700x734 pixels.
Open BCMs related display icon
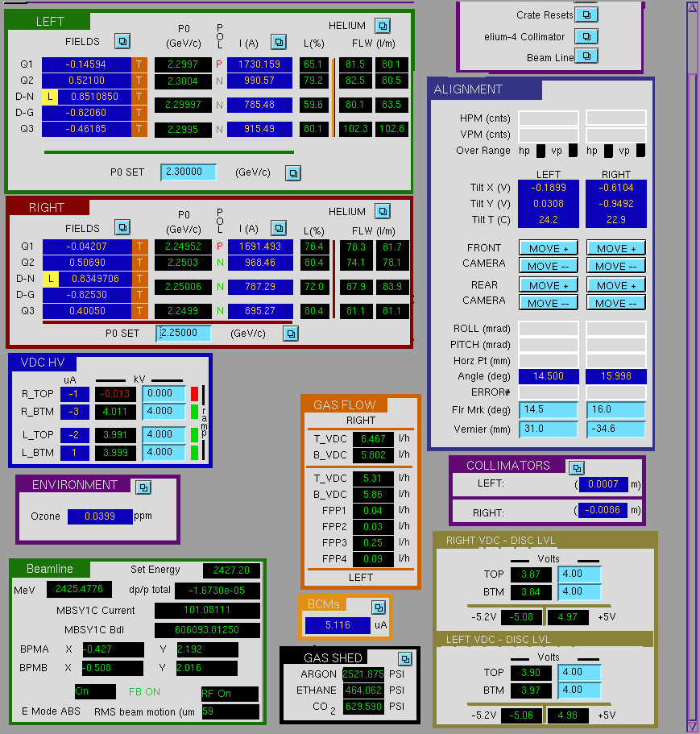pyautogui.click(x=379, y=608)
